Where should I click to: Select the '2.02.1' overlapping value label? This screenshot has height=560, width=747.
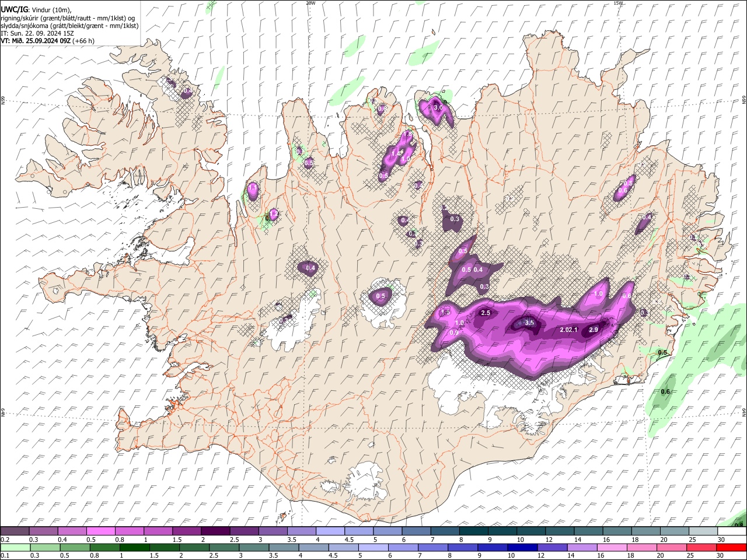click(568, 330)
